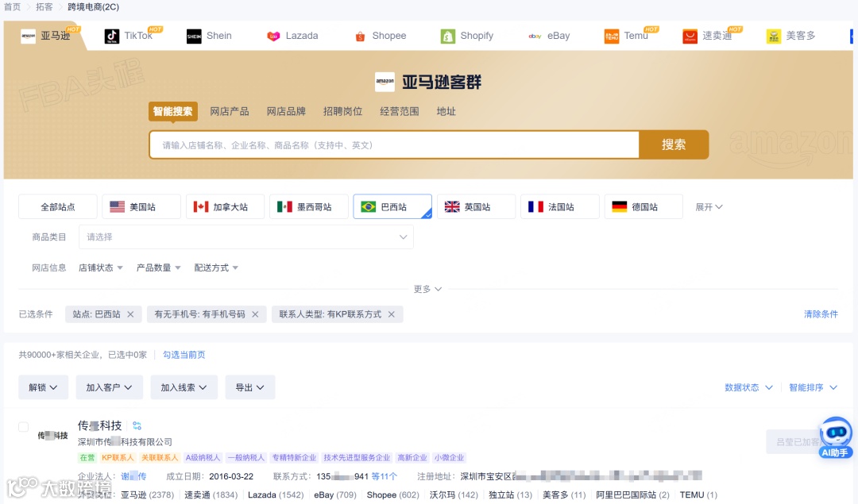The image size is (858, 504).
Task: Select the 招聘岗位 search mode
Action: click(x=342, y=111)
